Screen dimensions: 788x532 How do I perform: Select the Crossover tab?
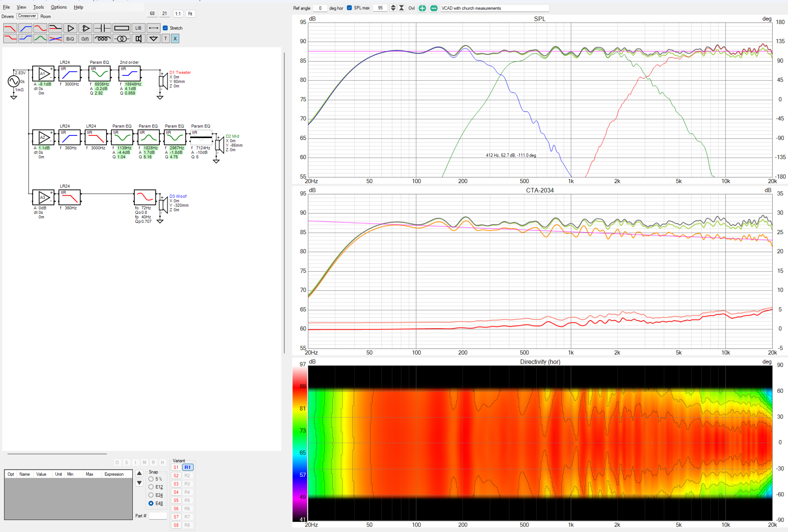pos(27,16)
